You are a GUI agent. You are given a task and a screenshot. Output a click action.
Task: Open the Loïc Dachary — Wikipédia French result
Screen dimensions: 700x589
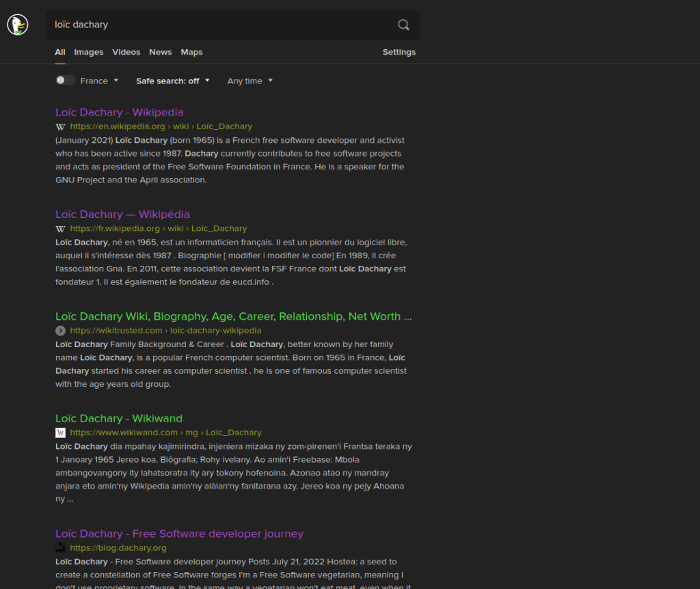[x=122, y=215]
